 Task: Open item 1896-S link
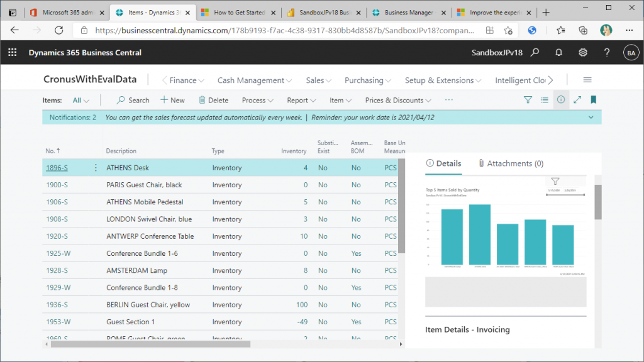coord(57,168)
